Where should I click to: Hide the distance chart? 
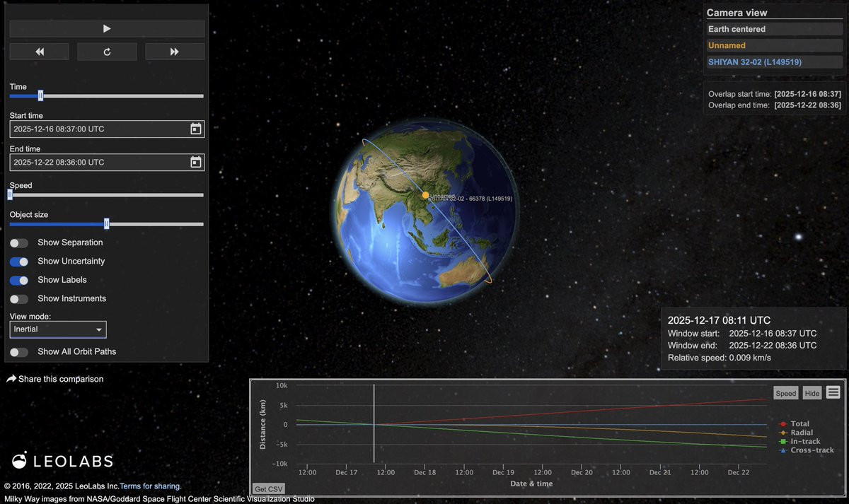(812, 393)
